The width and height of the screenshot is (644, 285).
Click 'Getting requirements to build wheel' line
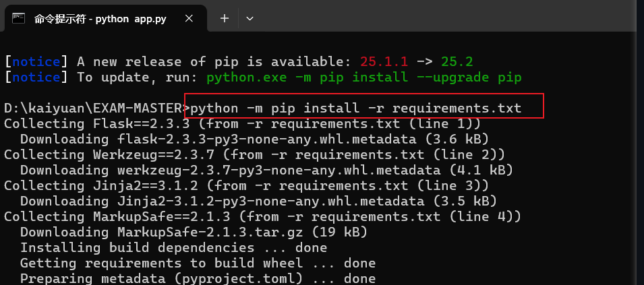[x=198, y=263]
